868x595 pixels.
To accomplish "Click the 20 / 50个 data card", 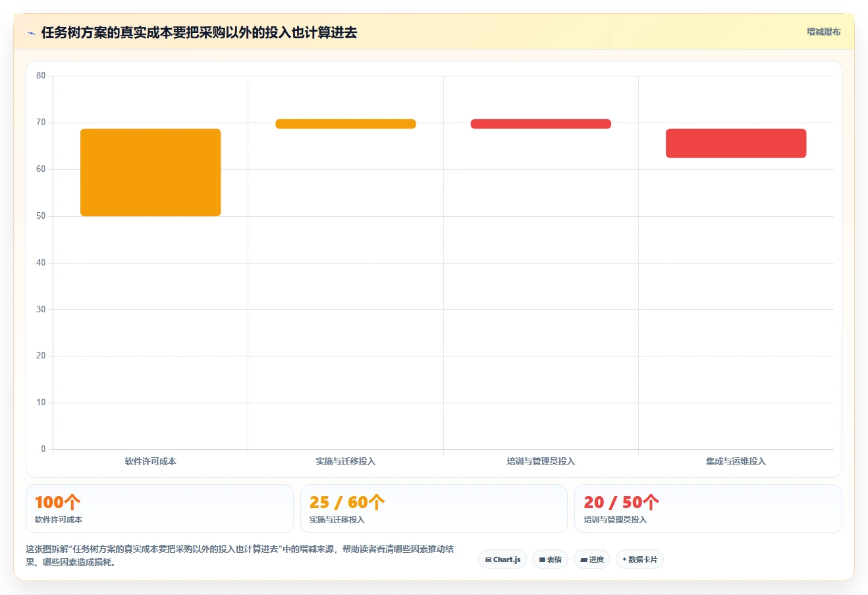I will (x=708, y=509).
